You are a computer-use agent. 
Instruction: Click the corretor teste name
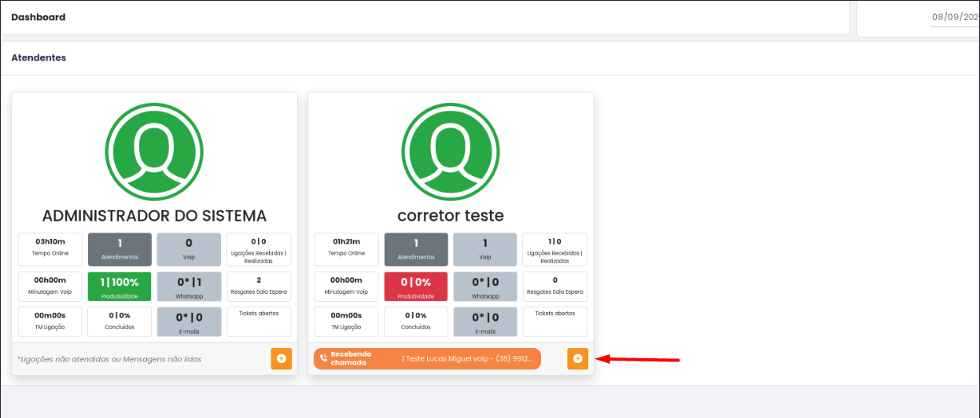point(451,215)
